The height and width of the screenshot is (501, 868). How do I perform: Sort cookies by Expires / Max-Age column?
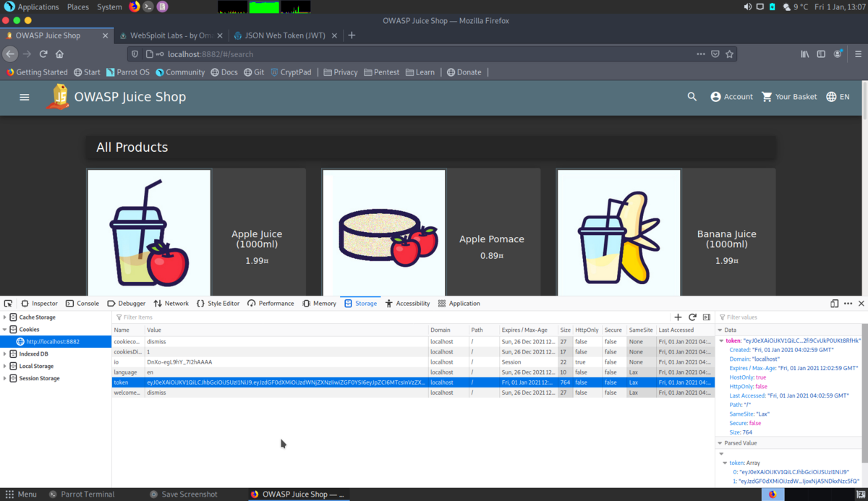(x=528, y=330)
